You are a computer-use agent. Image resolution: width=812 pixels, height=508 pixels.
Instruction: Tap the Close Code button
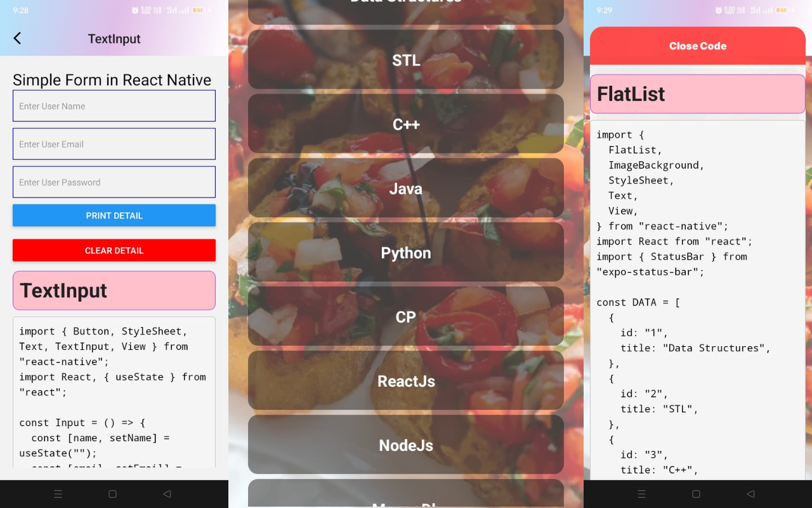pyautogui.click(x=698, y=46)
